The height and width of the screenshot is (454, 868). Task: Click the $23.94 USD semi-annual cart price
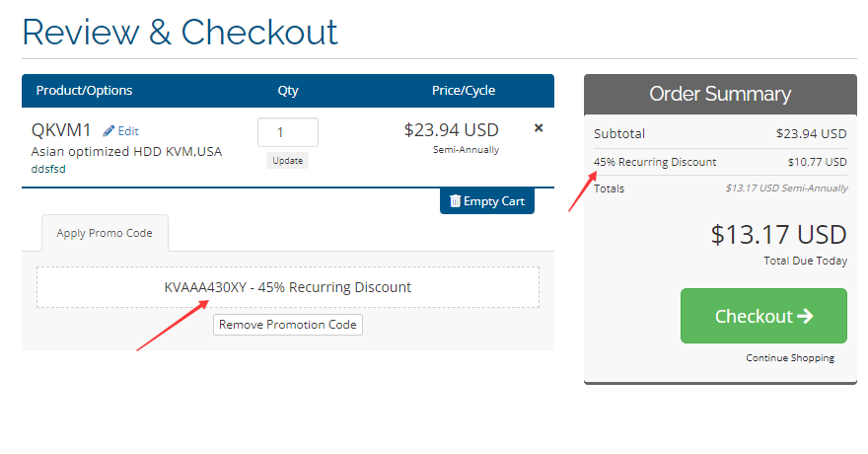coord(451,130)
